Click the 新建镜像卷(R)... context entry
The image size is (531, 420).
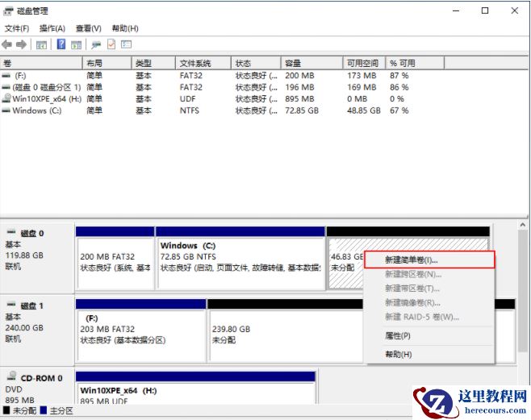click(x=429, y=302)
